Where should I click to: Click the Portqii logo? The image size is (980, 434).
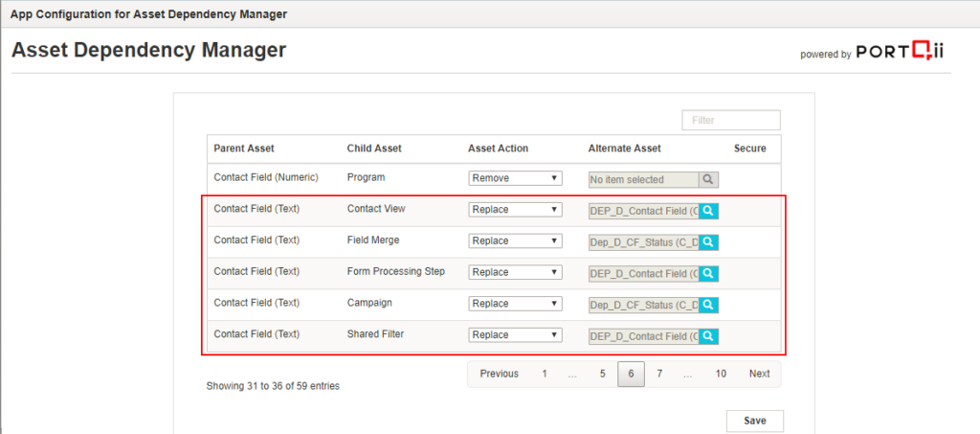pos(900,53)
